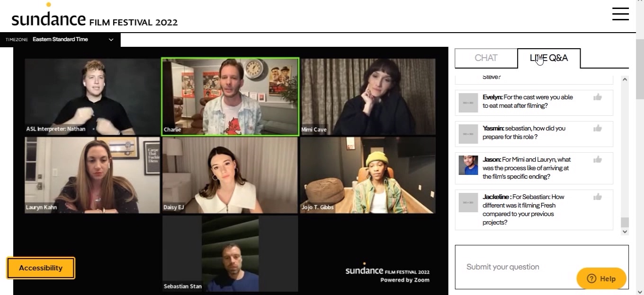The height and width of the screenshot is (295, 644).
Task: Click the yellow Help button
Action: [x=601, y=278]
